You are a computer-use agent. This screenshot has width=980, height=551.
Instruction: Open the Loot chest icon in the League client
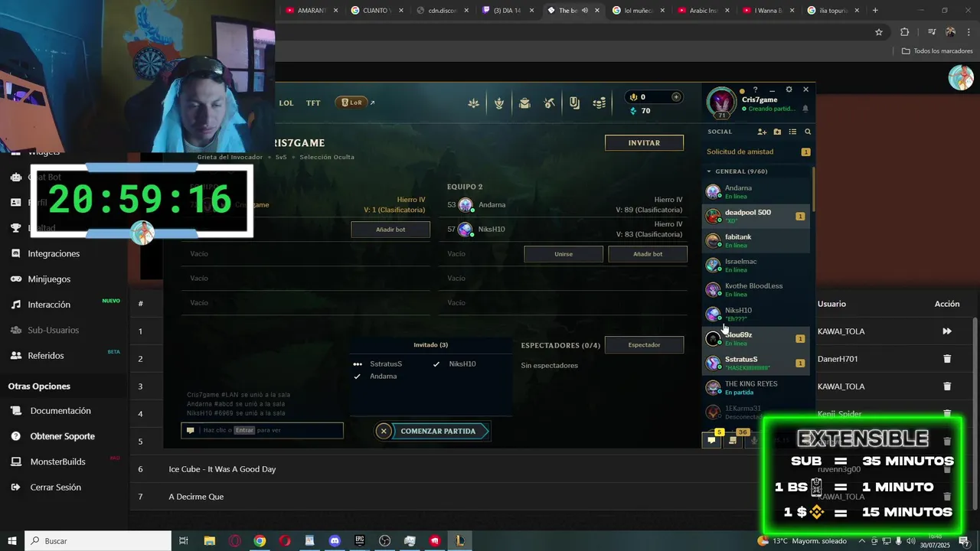[x=524, y=103]
